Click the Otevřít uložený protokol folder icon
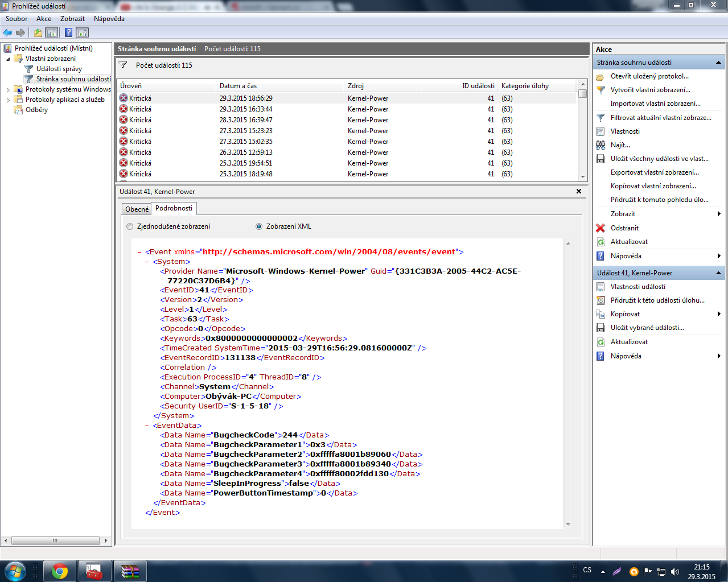Viewport: 728px width, 582px height. click(x=600, y=76)
